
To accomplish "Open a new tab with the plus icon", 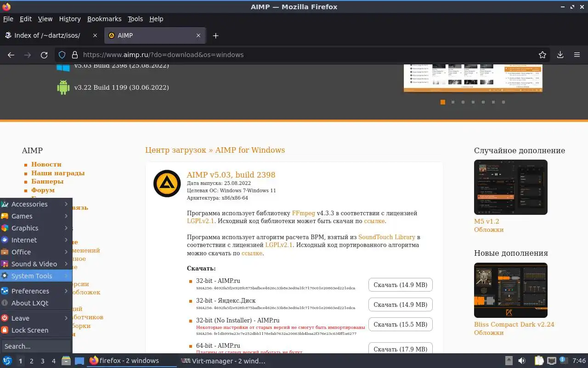I will click(215, 35).
